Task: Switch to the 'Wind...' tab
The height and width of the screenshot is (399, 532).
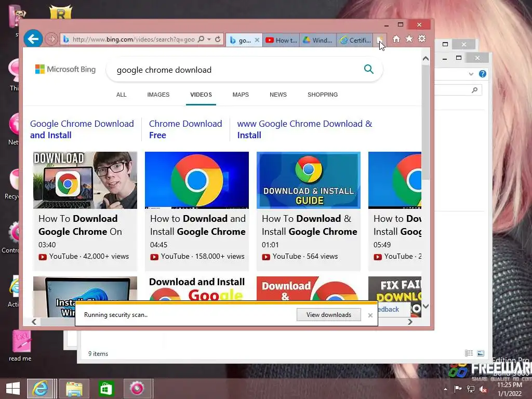Action: coord(318,40)
